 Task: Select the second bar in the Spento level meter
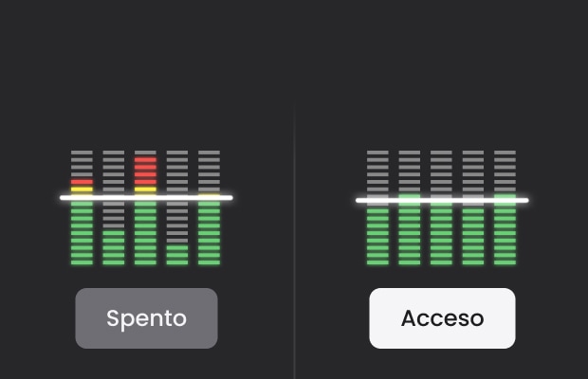114,208
